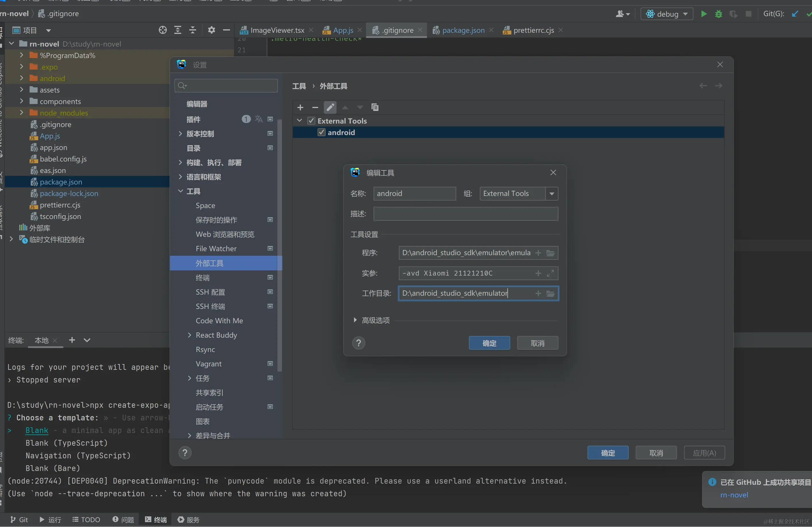Open rn-novel link in GitHub notification
The width and height of the screenshot is (812, 527).
pos(734,495)
